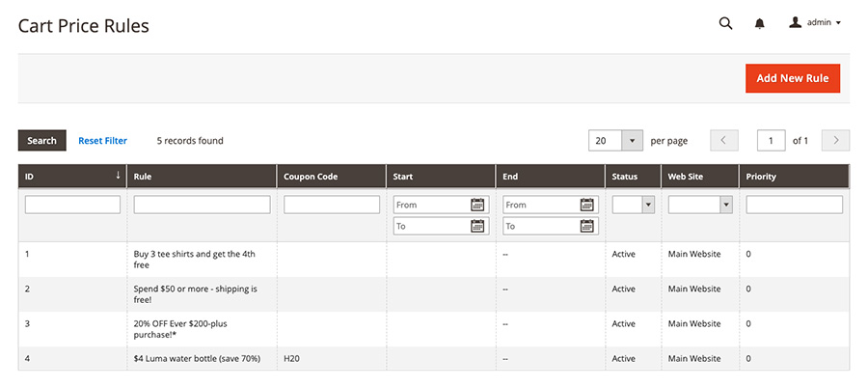This screenshot has width=868, height=386.
Task: Go to the next page arrow
Action: [835, 141]
